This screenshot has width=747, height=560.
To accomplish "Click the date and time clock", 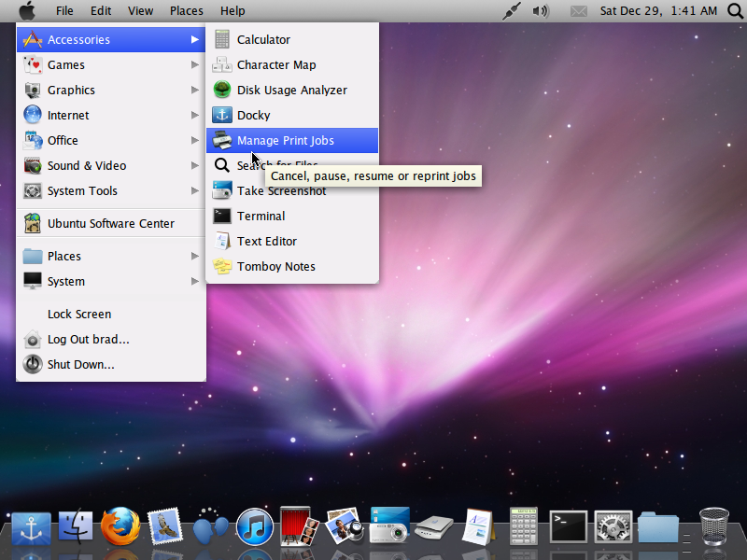I will click(x=658, y=10).
